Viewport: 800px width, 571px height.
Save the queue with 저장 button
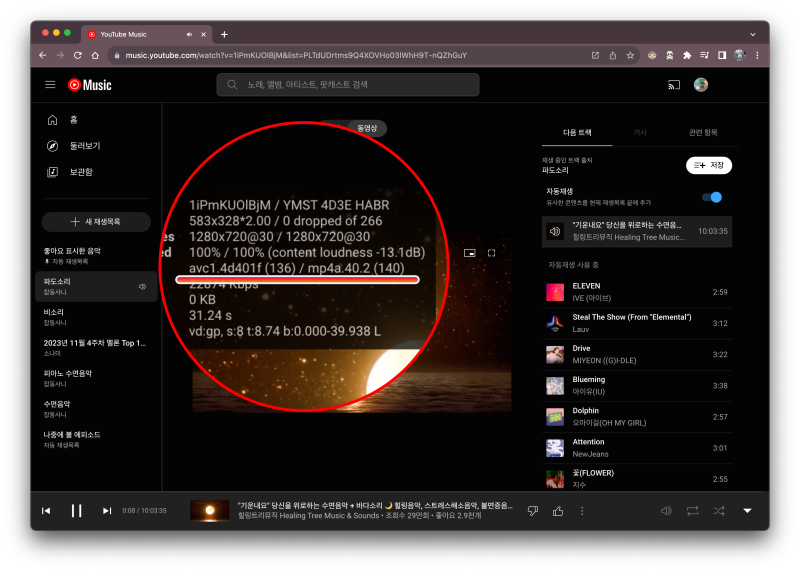[709, 165]
